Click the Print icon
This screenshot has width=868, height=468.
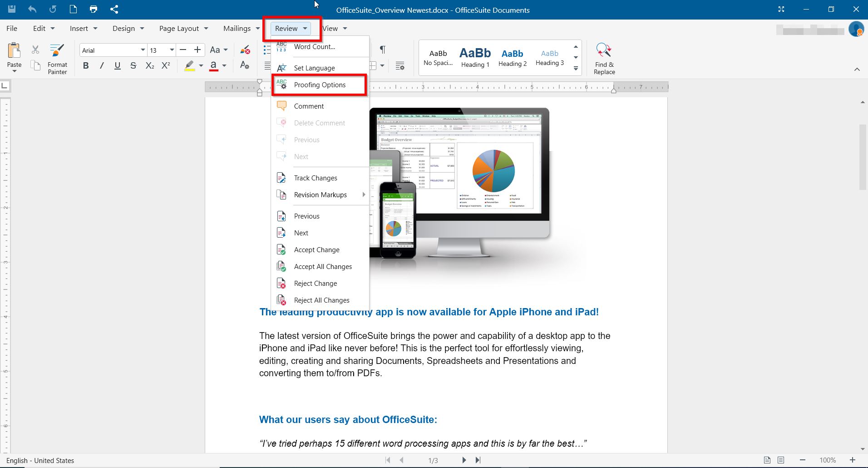[x=94, y=9]
